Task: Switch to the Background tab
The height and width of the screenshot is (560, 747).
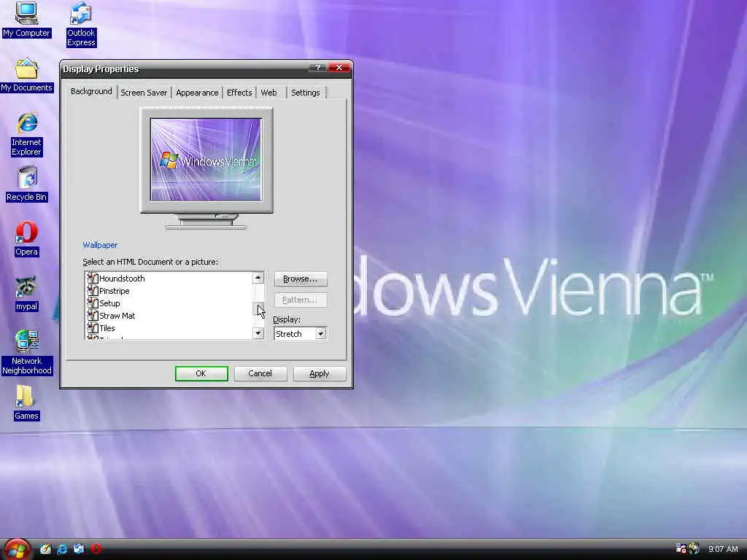Action: pos(91,91)
